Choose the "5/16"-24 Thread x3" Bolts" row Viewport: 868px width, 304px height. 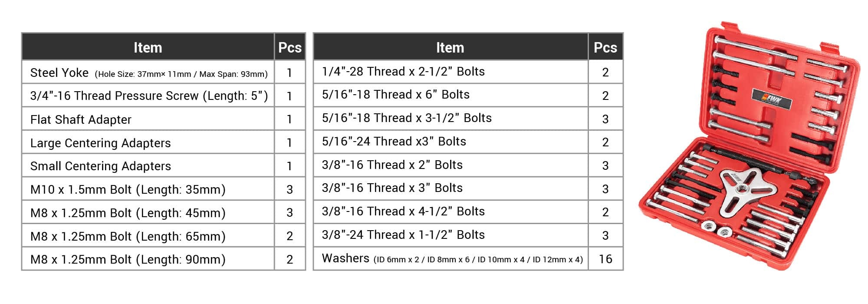click(394, 142)
